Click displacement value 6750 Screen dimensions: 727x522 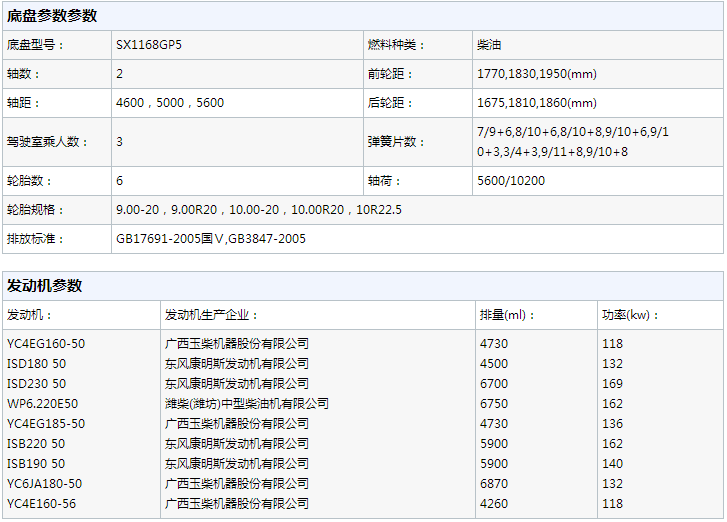[494, 403]
